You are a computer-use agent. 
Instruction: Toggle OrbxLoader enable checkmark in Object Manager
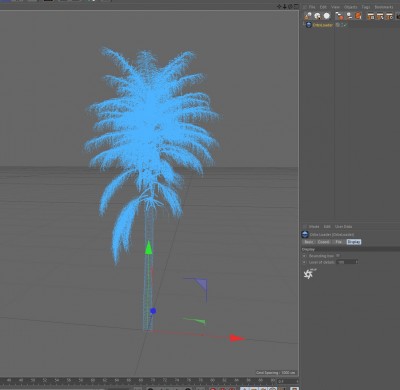coord(345,25)
